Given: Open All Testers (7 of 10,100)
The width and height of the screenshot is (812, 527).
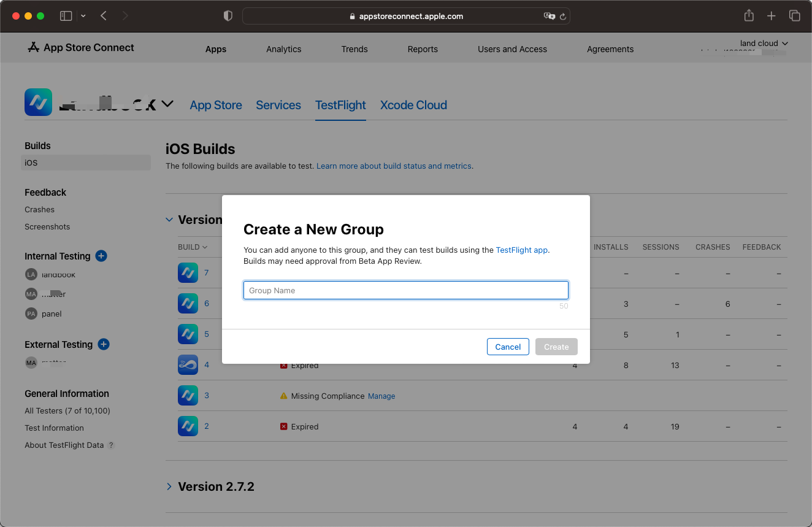Looking at the screenshot, I should pyautogui.click(x=67, y=410).
